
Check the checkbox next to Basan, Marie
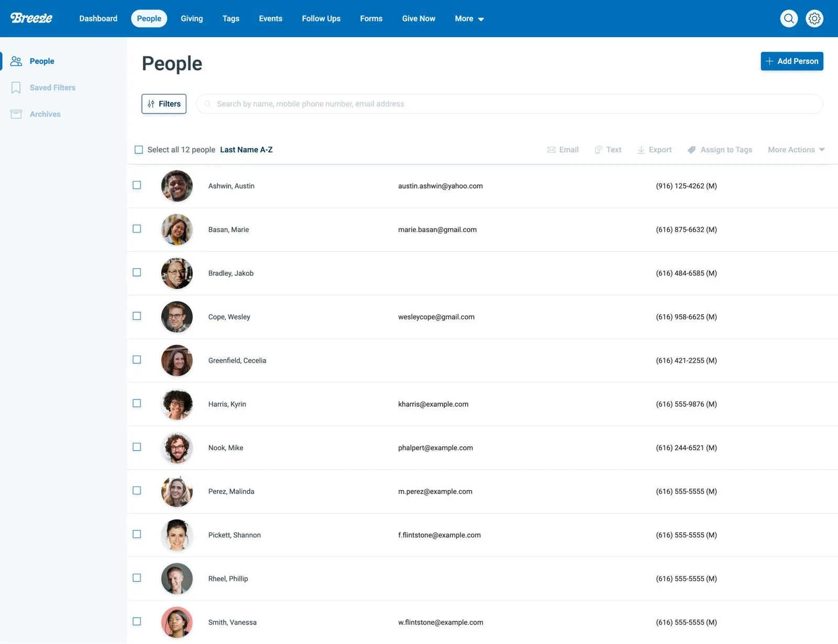137,229
